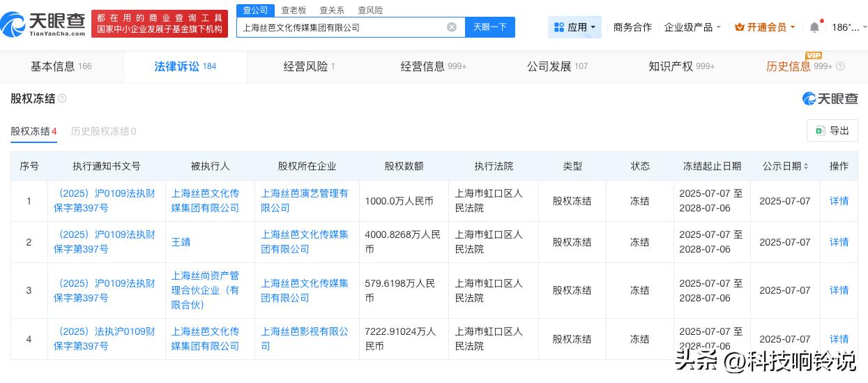Switch to the 公司发展 tab
This screenshot has width=868, height=383.
click(x=557, y=66)
